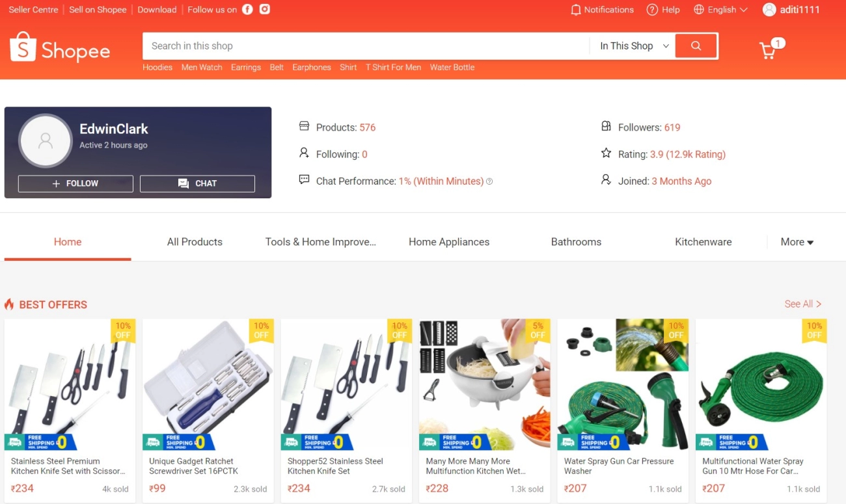Click the Download link
The width and height of the screenshot is (846, 504).
pos(157,10)
